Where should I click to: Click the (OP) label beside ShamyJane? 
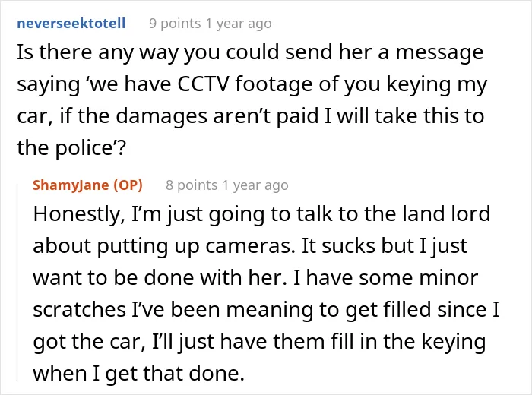coord(128,185)
